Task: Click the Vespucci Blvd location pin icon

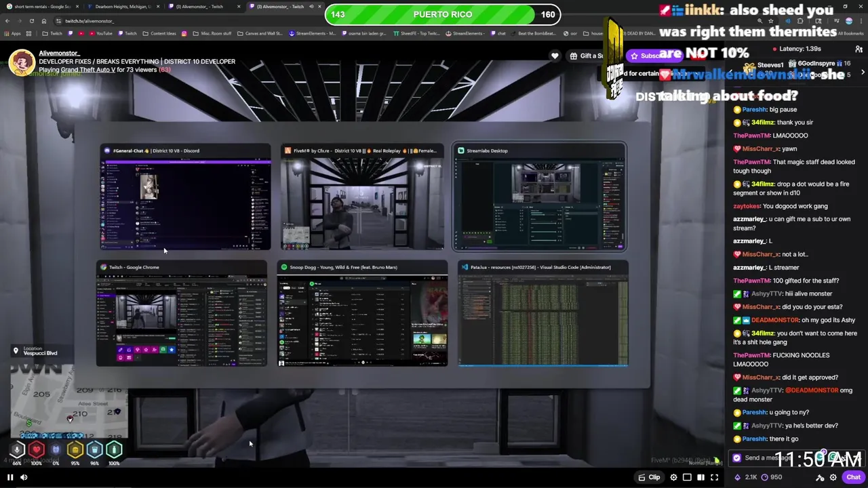Action: point(16,350)
